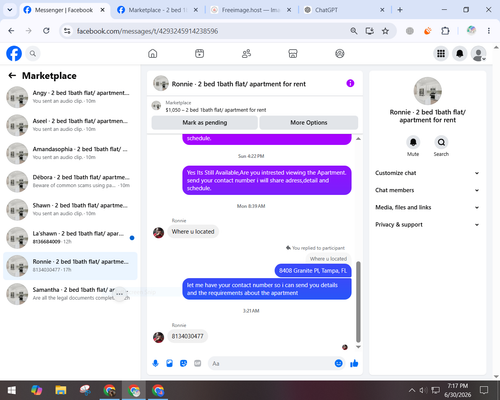Click the Facebook search magnifier icon
This screenshot has height=400, width=500.
tap(33, 53)
